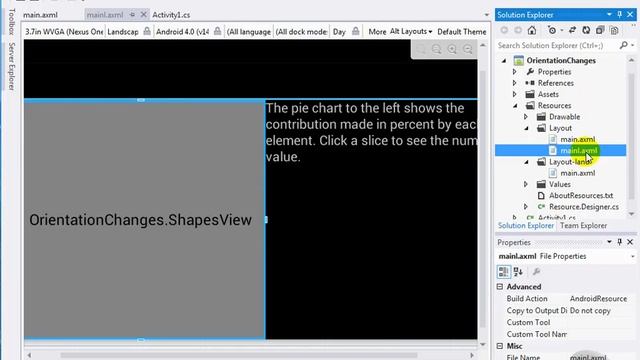Click the designer horizontal scrollbar thumb
This screenshot has height=360, width=640.
[239, 356]
